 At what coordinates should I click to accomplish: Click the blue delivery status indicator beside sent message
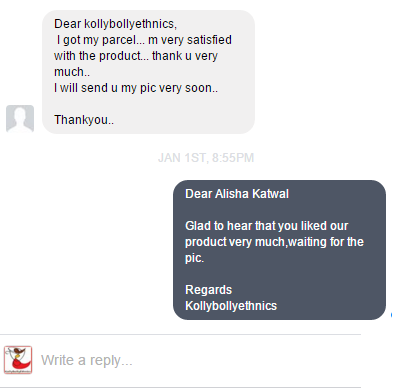coord(391,315)
